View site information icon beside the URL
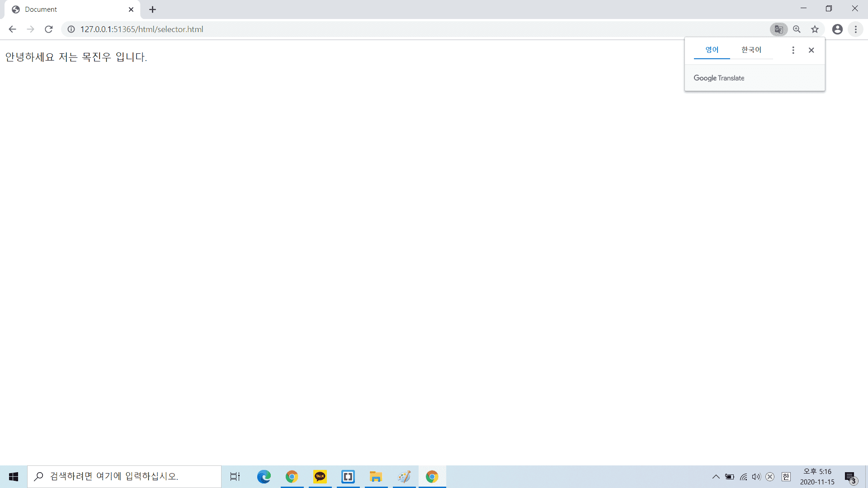The image size is (868, 488). 71,29
